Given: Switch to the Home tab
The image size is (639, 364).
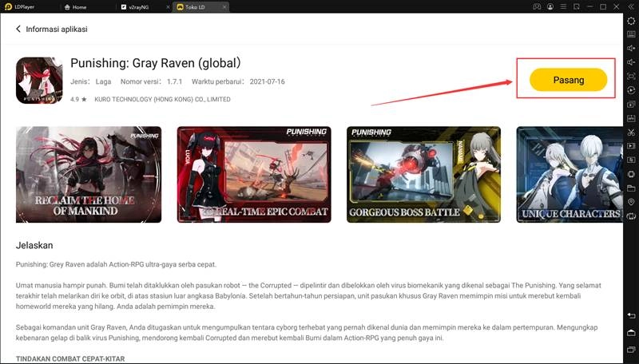Looking at the screenshot, I should 76,7.
